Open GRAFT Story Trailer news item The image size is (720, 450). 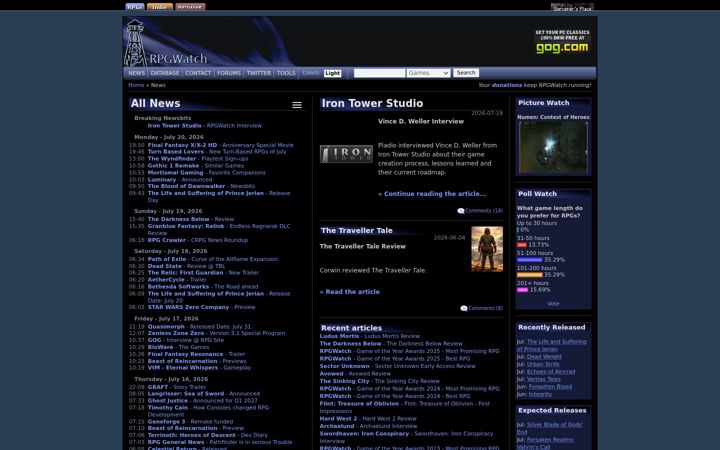coord(177,387)
